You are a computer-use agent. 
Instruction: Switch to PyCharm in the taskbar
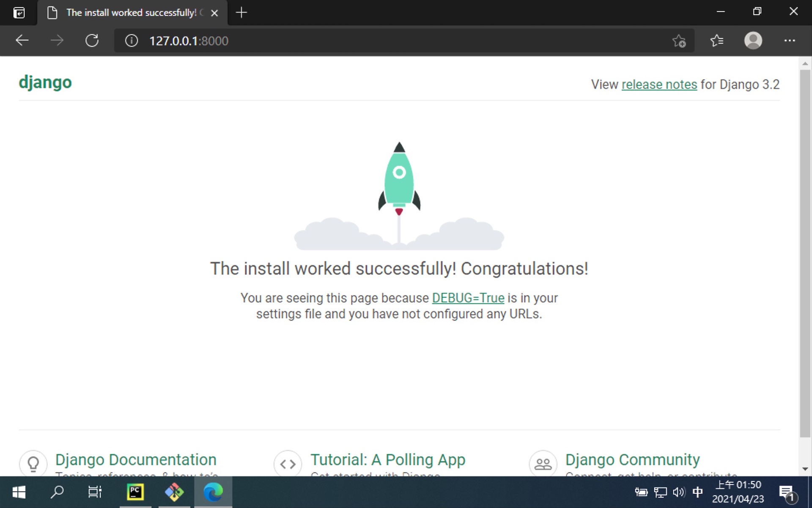(x=135, y=492)
